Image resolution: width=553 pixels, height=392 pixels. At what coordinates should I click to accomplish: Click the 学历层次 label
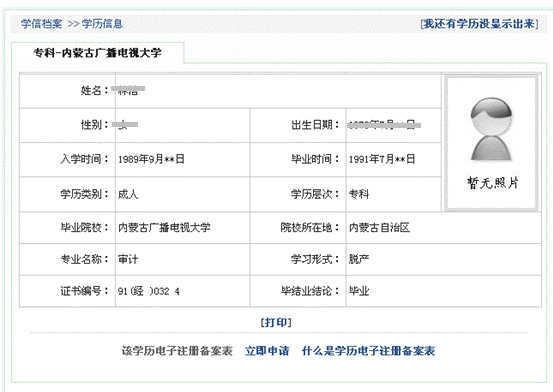(x=315, y=194)
